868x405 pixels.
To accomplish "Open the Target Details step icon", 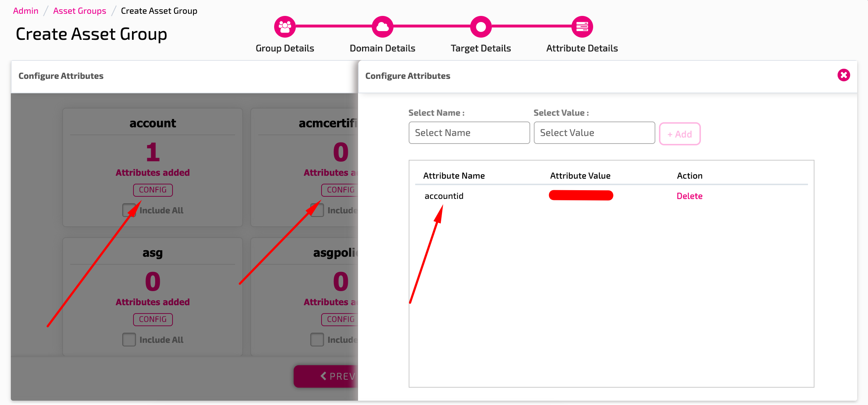I will point(481,26).
